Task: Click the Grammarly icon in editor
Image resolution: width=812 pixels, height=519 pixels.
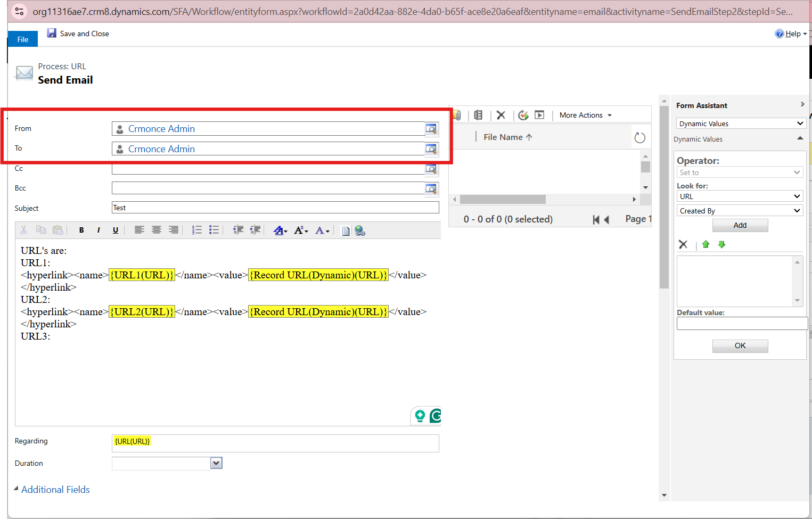Action: pos(436,416)
